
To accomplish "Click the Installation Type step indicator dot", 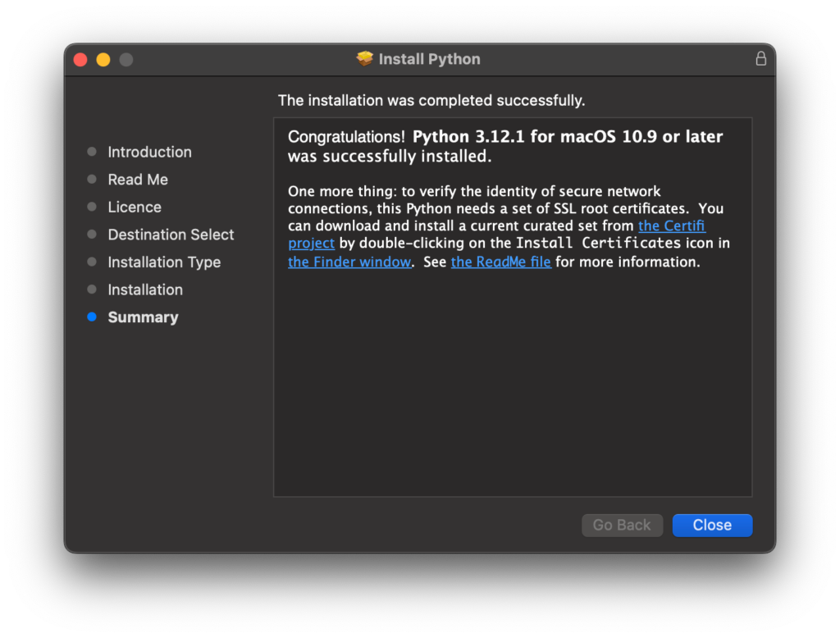I will click(92, 262).
